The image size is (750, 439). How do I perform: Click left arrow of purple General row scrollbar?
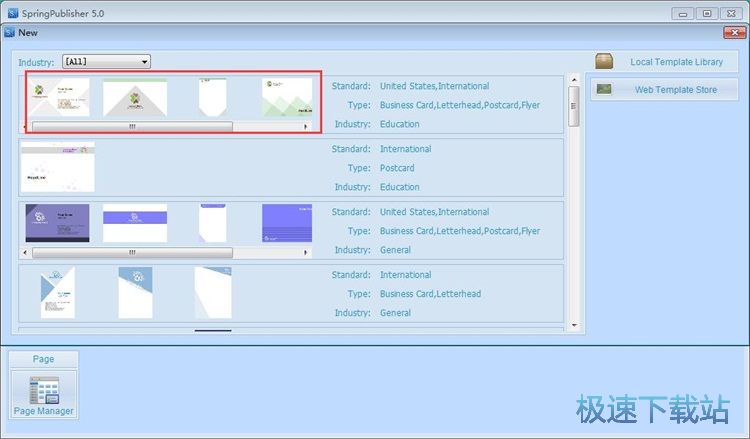pyautogui.click(x=25, y=252)
